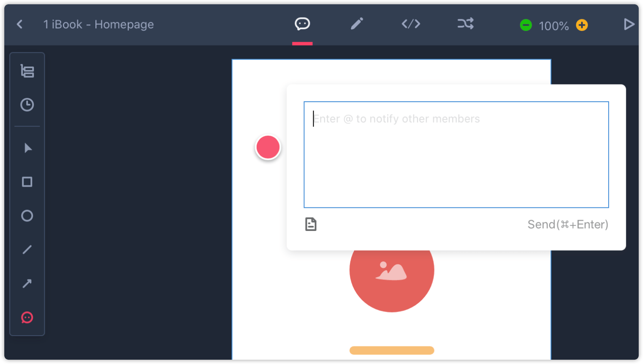Select the arrow drawing tool
Viewport: 643px width, 364px height.
click(x=27, y=283)
